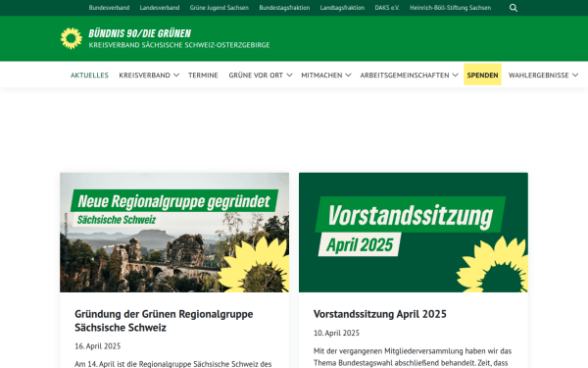This screenshot has width=588, height=368.
Task: Open the Vorstandssitzung April 2025 article headline
Action: pyautogui.click(x=380, y=314)
